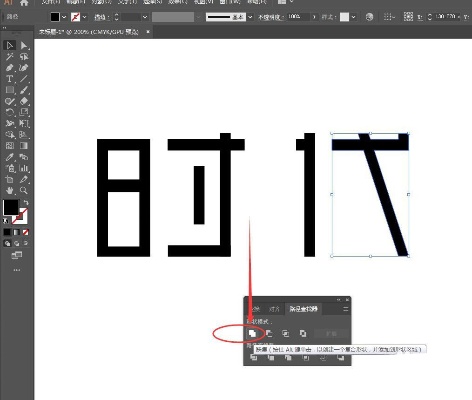Open the stroke profile (基本) dropdown
Screen dimensions: 472x400
pos(250,17)
